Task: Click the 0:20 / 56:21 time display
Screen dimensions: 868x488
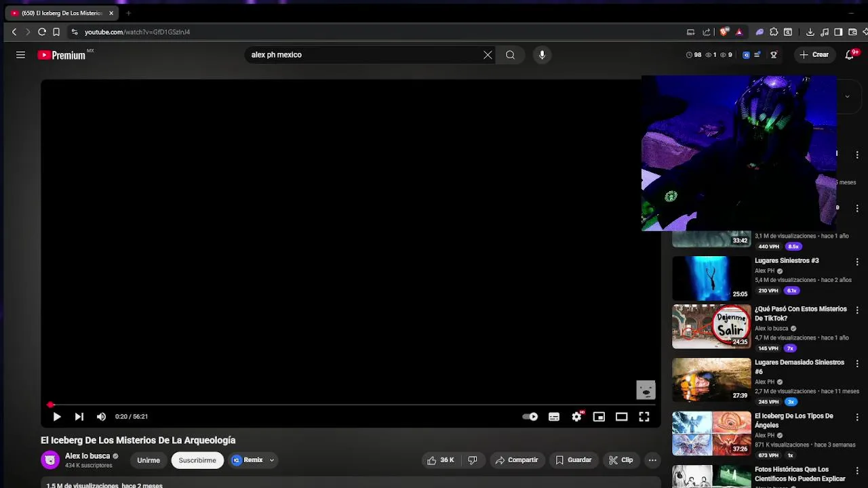Action: (132, 417)
